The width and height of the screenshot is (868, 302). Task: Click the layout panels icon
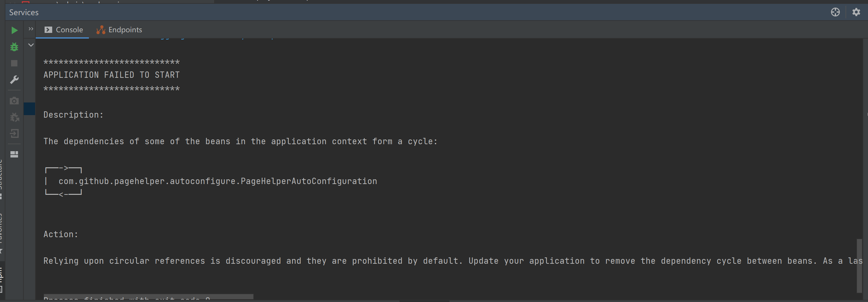tap(14, 154)
